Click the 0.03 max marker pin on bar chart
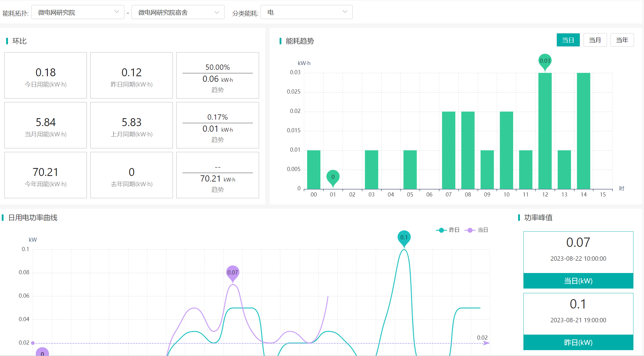Image resolution: width=644 pixels, height=356 pixels. click(x=545, y=61)
